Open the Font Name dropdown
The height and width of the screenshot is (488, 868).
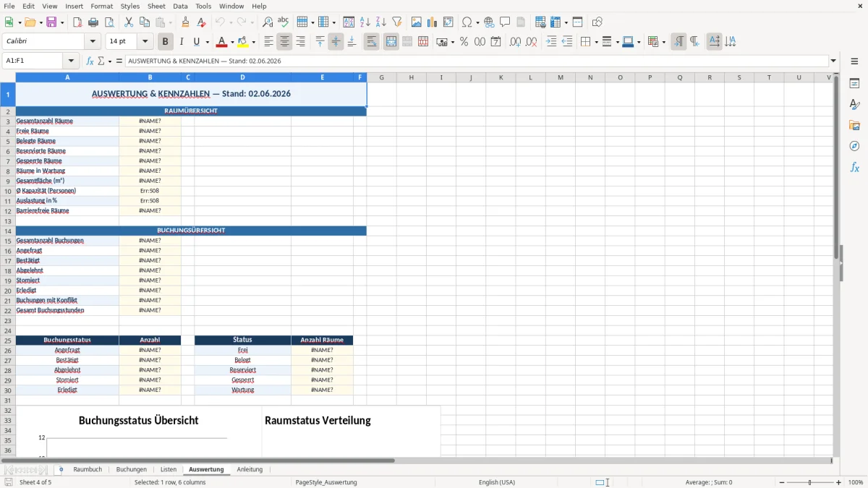[93, 42]
